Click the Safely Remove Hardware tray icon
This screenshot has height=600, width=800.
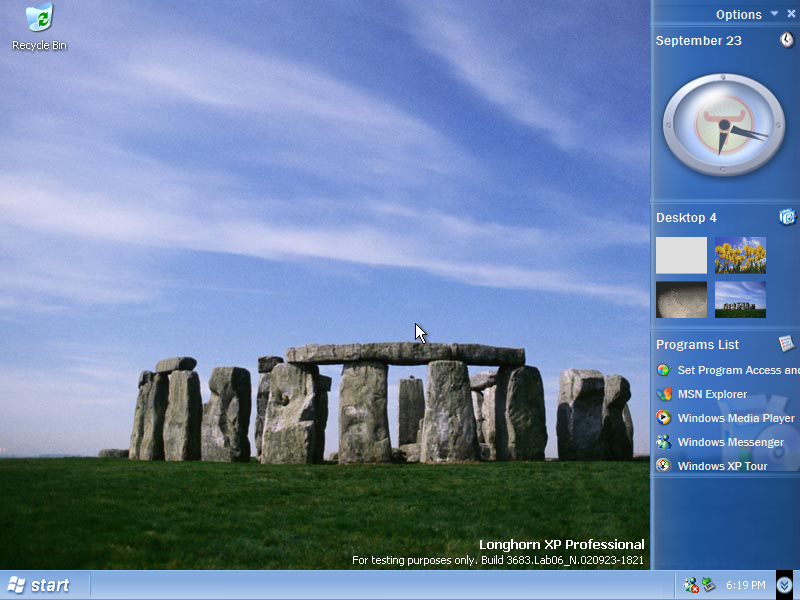click(709, 585)
